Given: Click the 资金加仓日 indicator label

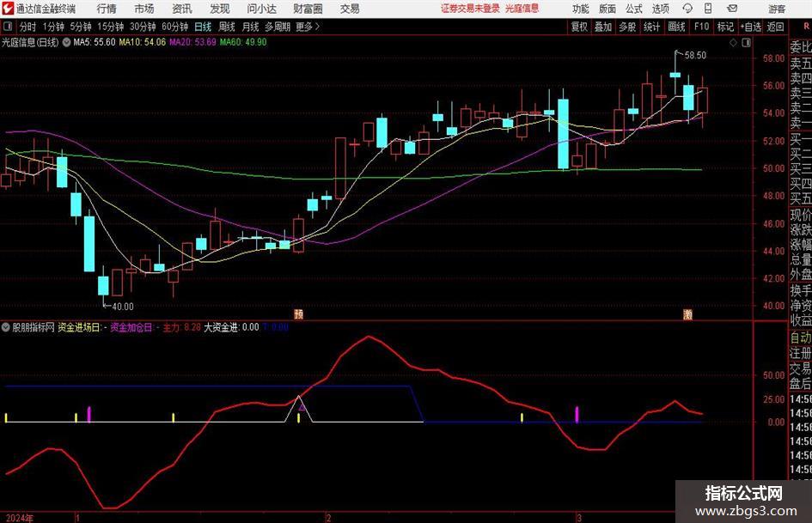Looking at the screenshot, I should 131,327.
